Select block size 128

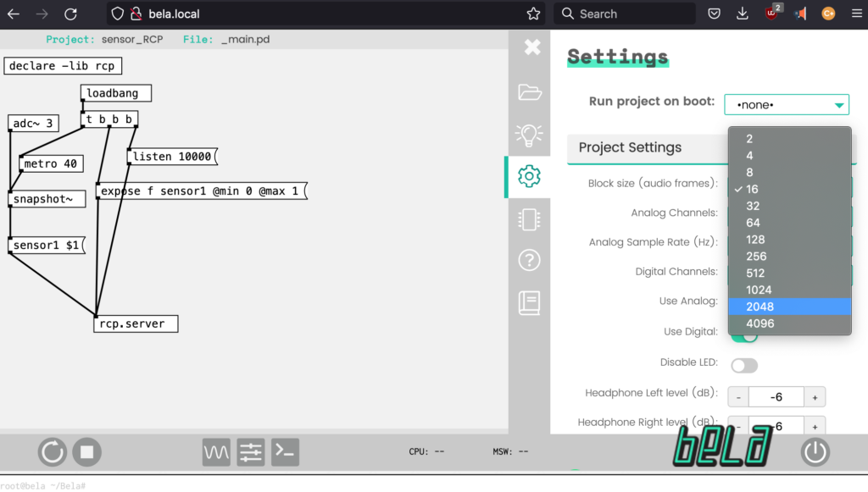click(790, 240)
